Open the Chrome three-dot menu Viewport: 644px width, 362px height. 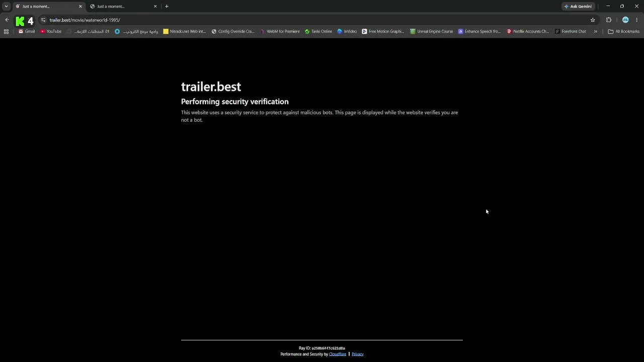point(637,20)
